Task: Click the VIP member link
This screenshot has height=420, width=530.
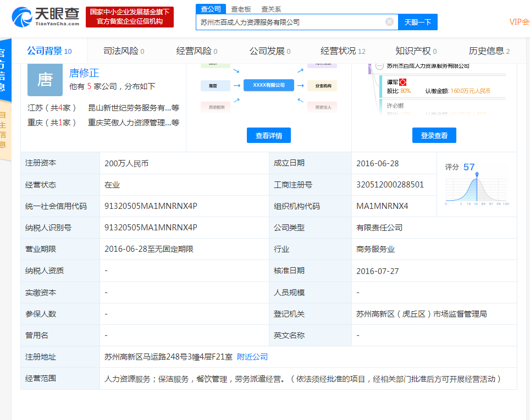Action: coord(520,22)
